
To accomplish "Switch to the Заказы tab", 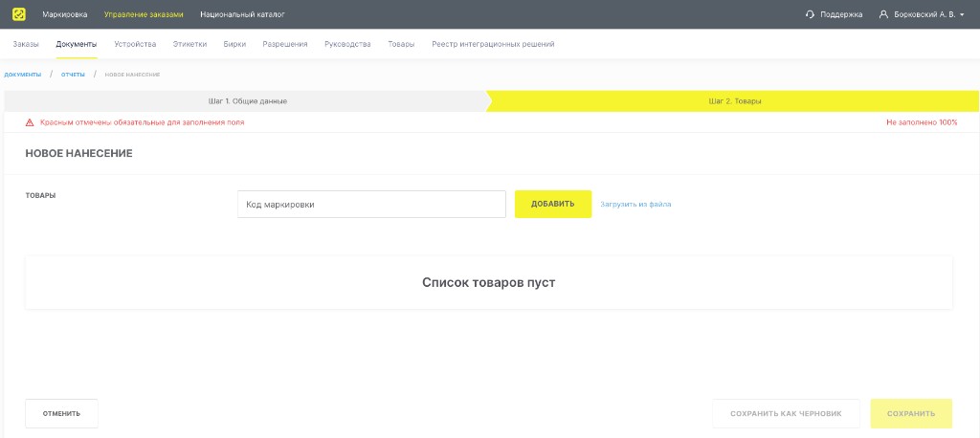I will tap(26, 44).
